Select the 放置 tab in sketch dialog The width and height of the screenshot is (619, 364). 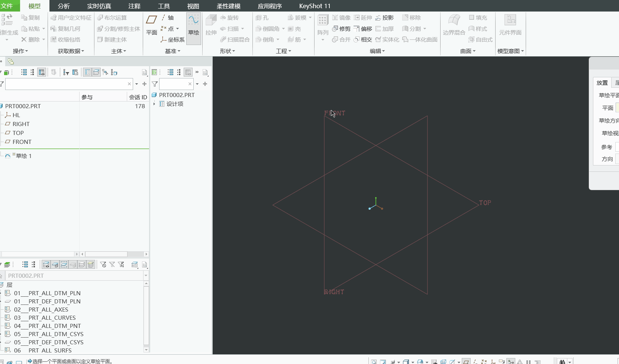click(602, 83)
